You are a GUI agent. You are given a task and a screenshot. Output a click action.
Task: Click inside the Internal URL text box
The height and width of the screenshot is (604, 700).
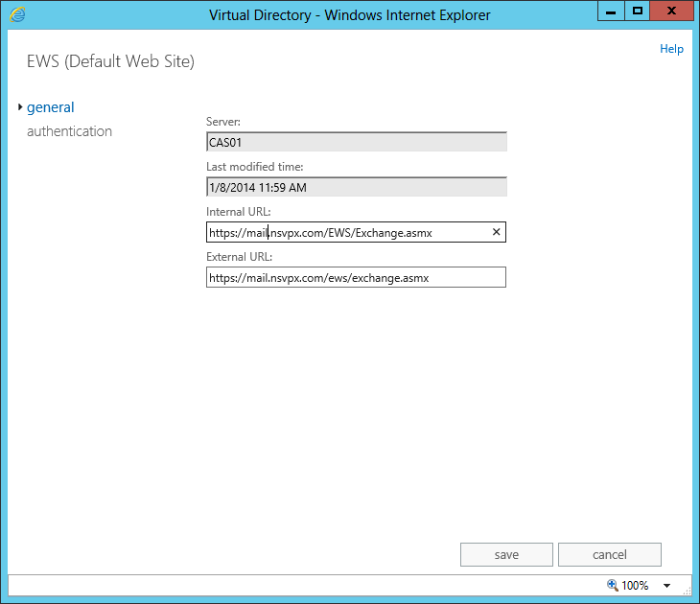click(345, 232)
